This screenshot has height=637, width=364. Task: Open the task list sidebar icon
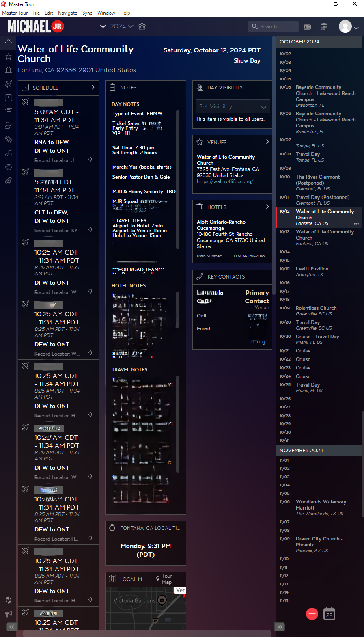[x=8, y=112]
